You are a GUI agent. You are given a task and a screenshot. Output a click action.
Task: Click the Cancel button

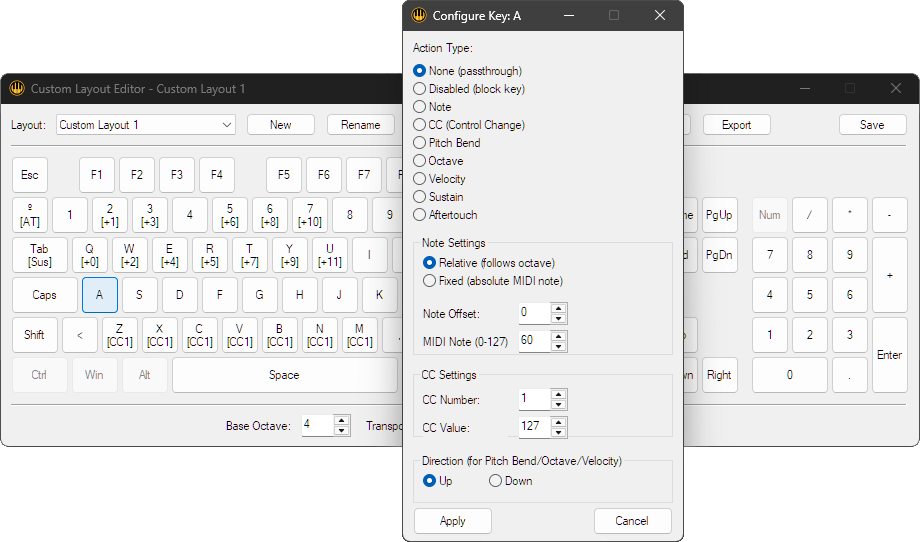point(632,521)
